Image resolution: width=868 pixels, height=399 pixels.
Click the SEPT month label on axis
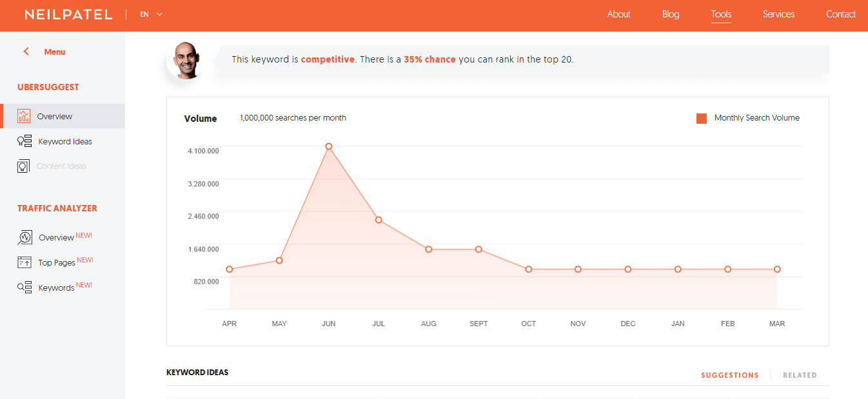[x=478, y=324]
